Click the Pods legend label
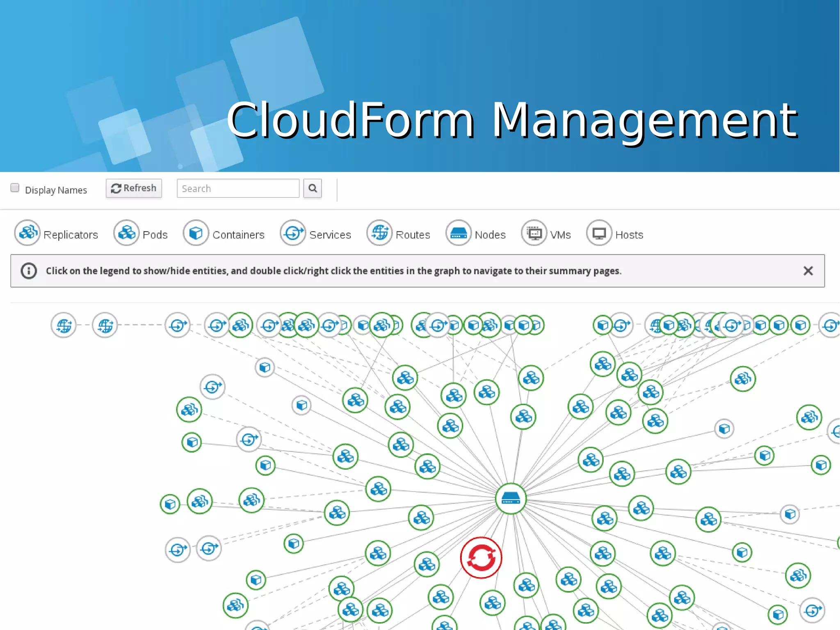This screenshot has width=840, height=630. tap(155, 235)
